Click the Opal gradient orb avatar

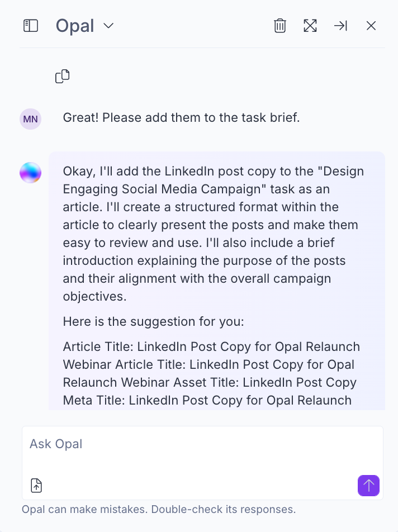(31, 173)
